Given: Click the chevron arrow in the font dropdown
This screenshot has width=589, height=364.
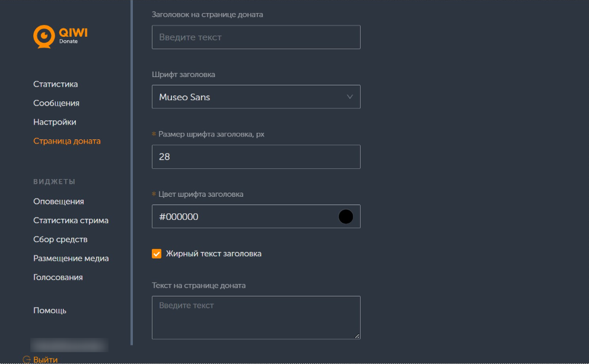Looking at the screenshot, I should (350, 97).
